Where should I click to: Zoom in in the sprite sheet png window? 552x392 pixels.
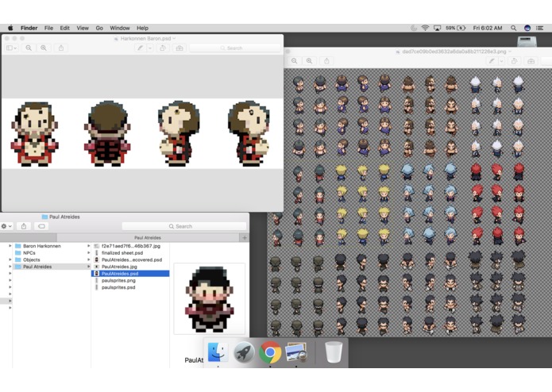pyautogui.click(x=309, y=61)
